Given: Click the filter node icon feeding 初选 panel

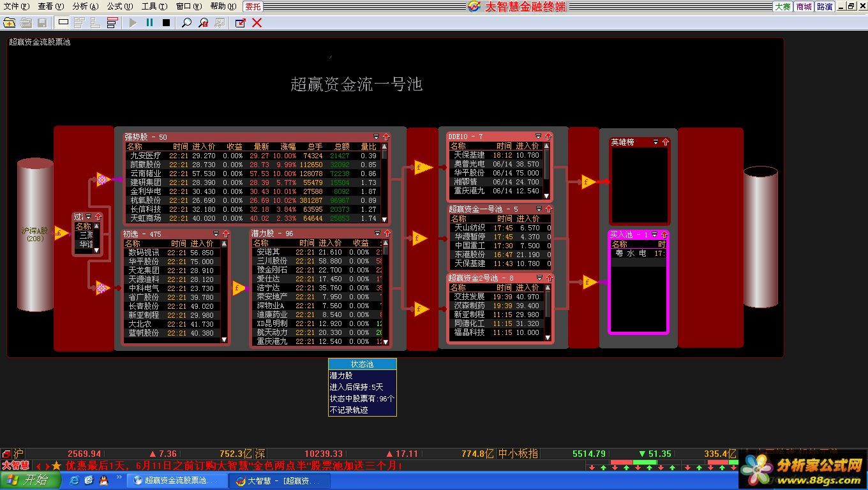Looking at the screenshot, I should 102,288.
